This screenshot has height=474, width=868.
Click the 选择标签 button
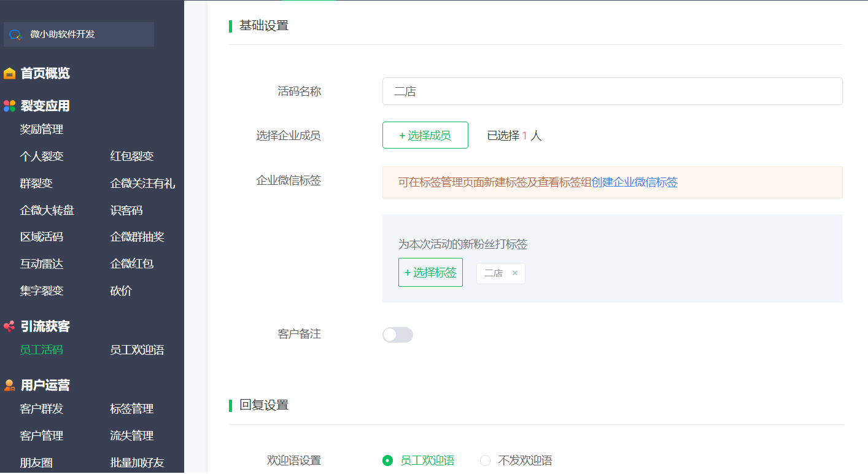pyautogui.click(x=430, y=273)
